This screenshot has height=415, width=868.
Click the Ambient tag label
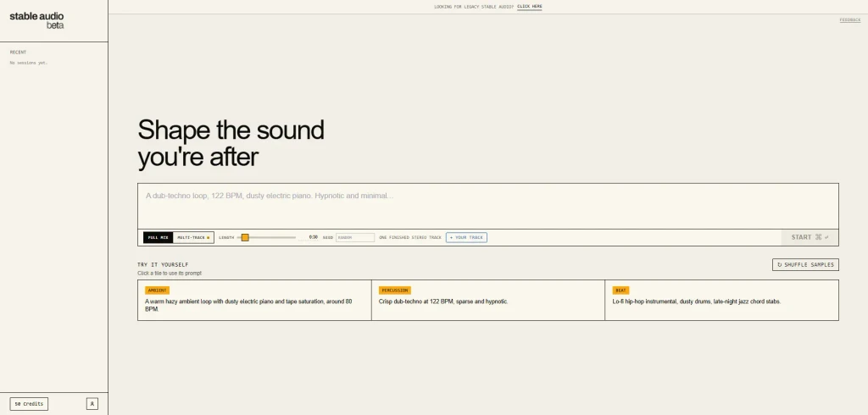pos(157,290)
